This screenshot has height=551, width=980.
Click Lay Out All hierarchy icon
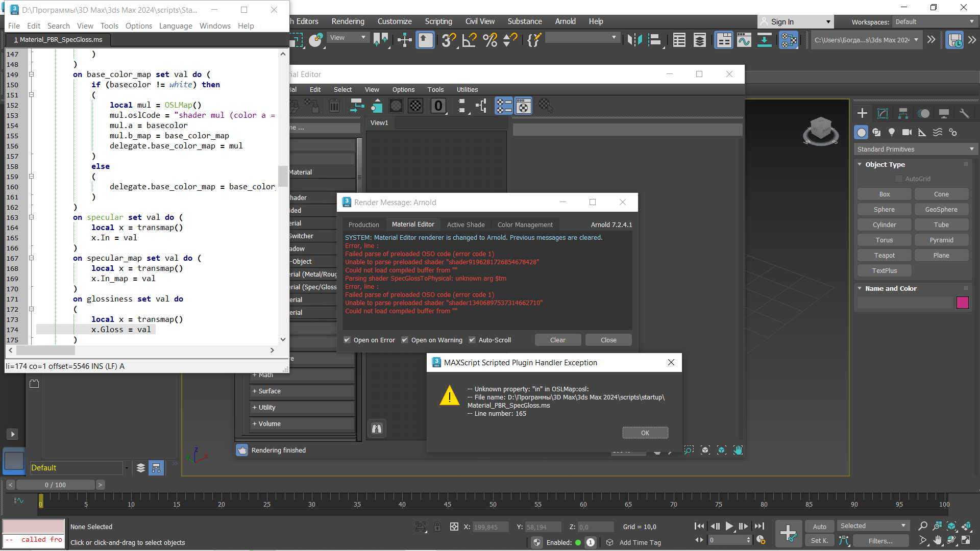[x=481, y=106]
